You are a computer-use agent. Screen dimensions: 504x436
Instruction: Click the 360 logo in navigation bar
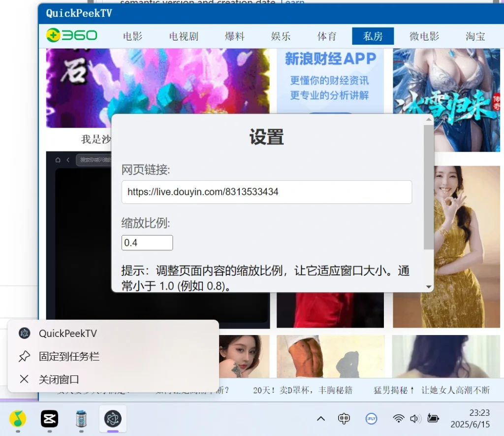[x=71, y=35]
